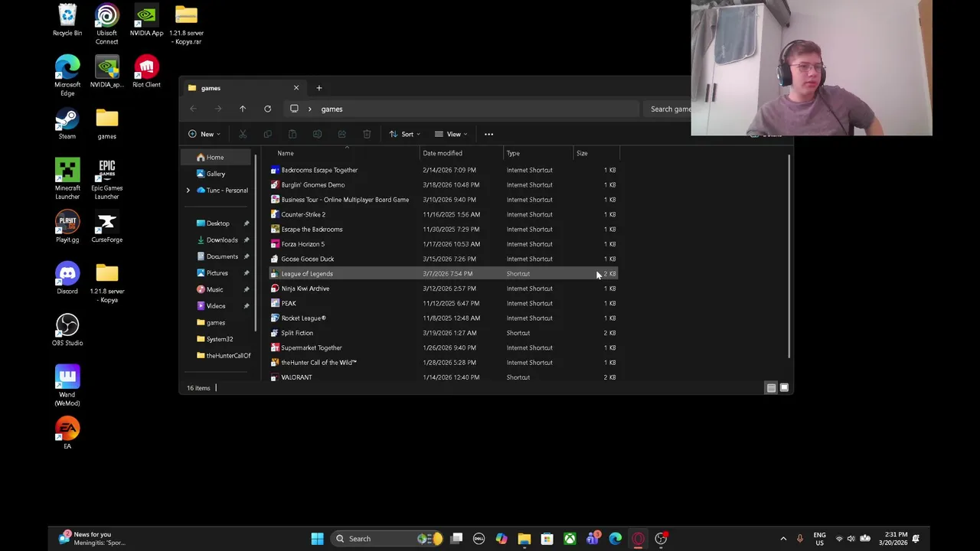
Task: Click the Refresh button in Explorer
Action: tap(267, 109)
